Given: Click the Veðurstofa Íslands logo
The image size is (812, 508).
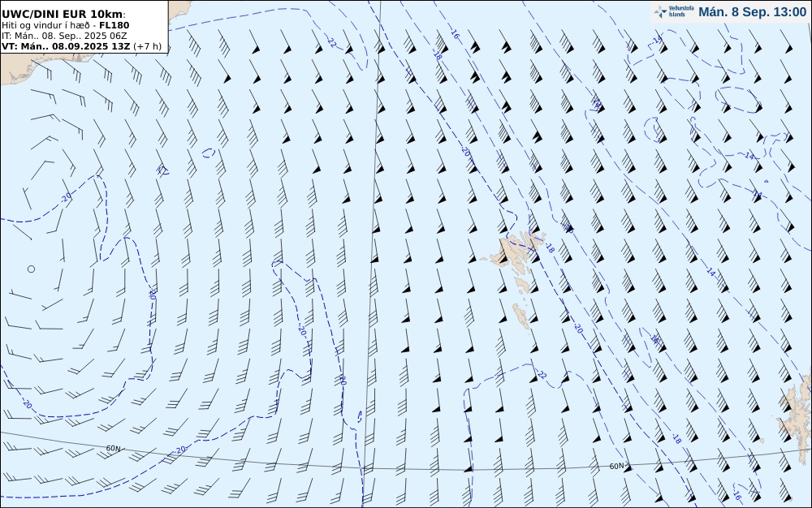Looking at the screenshot, I should 674,11.
